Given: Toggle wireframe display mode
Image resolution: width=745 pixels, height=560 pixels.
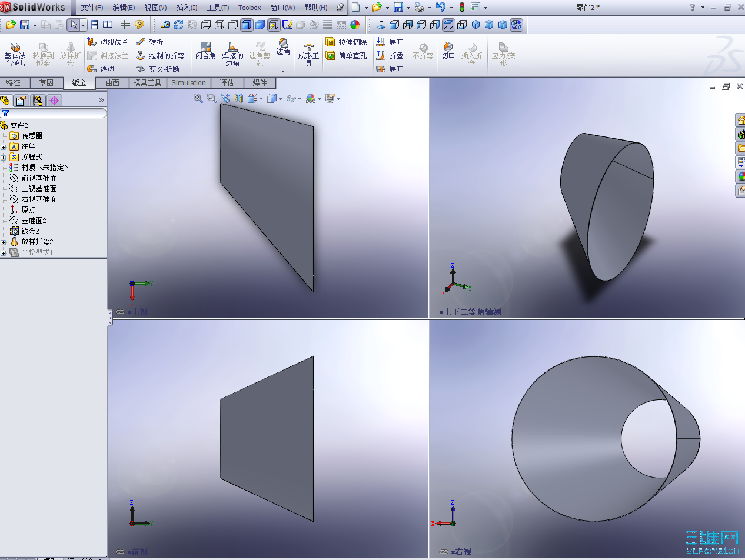Looking at the screenshot, I should [x=206, y=25].
